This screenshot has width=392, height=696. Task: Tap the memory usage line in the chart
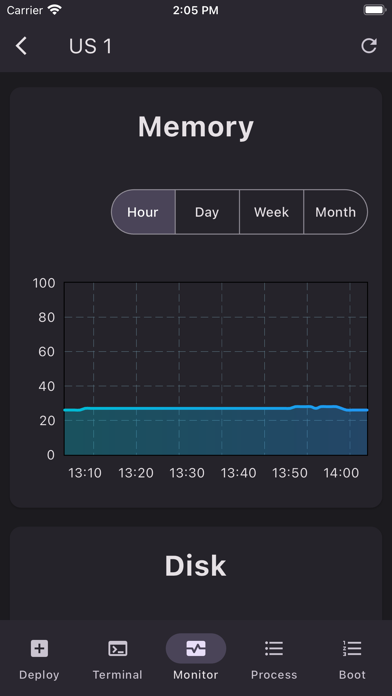(216, 408)
